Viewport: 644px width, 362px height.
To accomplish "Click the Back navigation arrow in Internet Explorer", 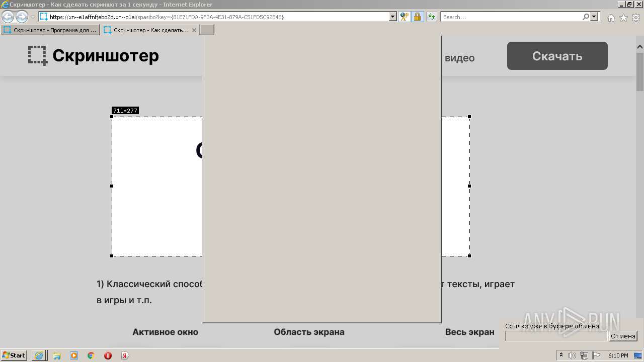I will 8,17.
